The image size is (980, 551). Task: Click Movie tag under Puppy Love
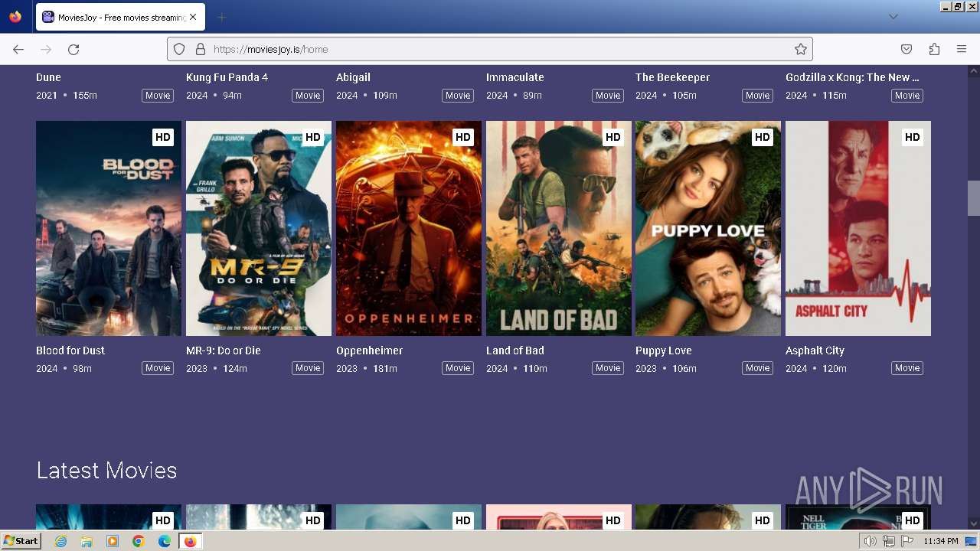pyautogui.click(x=758, y=368)
